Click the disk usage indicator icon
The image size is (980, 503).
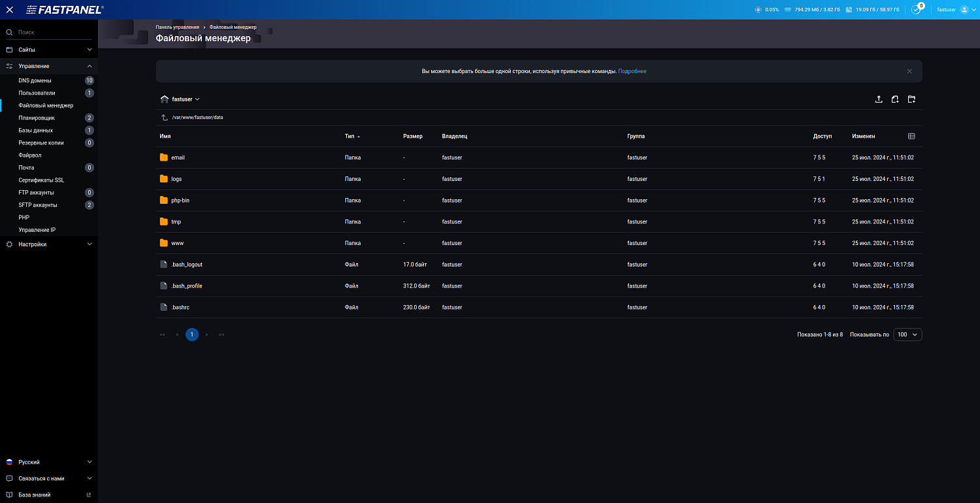(849, 10)
